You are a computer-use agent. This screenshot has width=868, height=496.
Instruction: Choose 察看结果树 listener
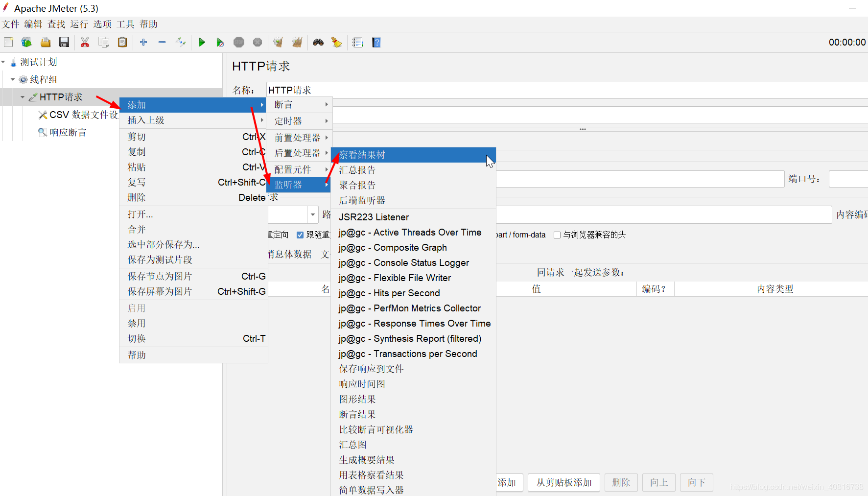[414, 155]
